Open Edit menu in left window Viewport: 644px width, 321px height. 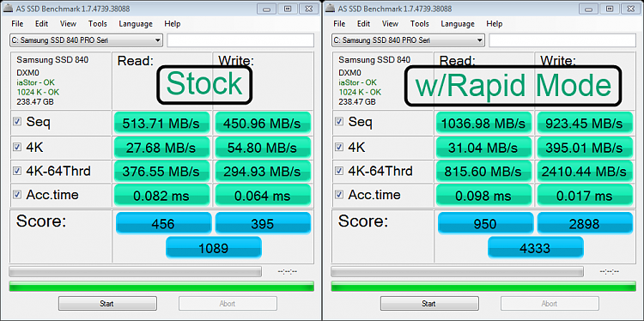pos(41,24)
